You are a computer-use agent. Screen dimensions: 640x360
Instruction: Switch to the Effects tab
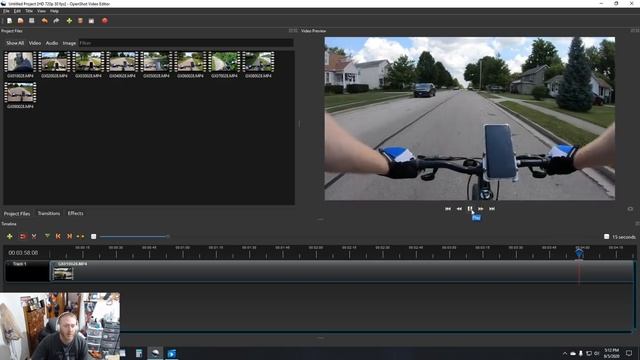[x=76, y=213]
